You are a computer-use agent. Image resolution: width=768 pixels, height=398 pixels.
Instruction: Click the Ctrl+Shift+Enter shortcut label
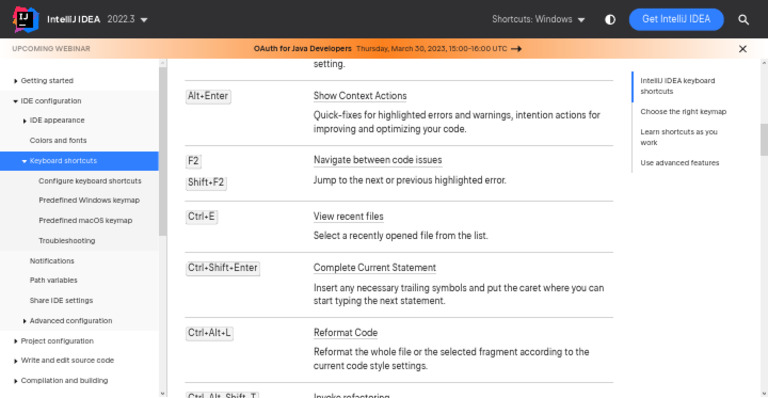[x=222, y=268]
